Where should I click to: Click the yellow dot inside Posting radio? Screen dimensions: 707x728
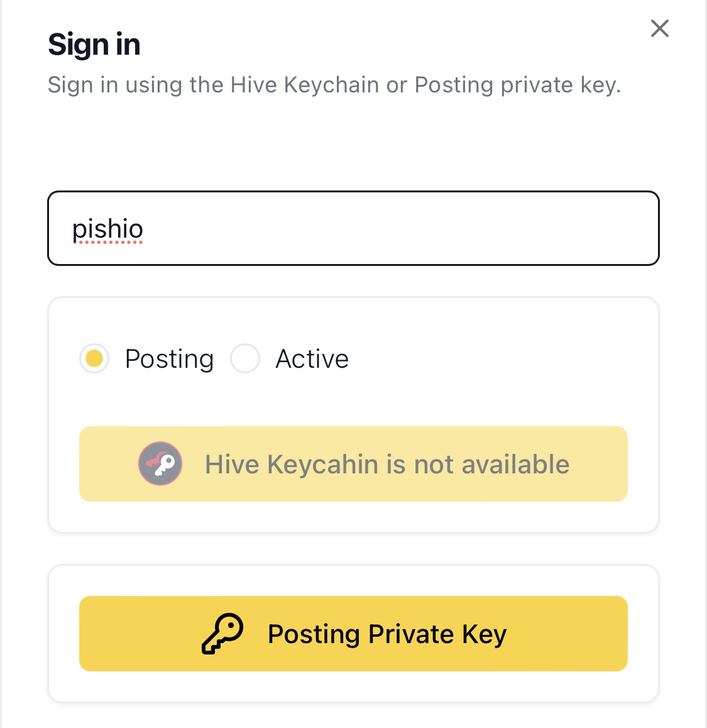94,358
